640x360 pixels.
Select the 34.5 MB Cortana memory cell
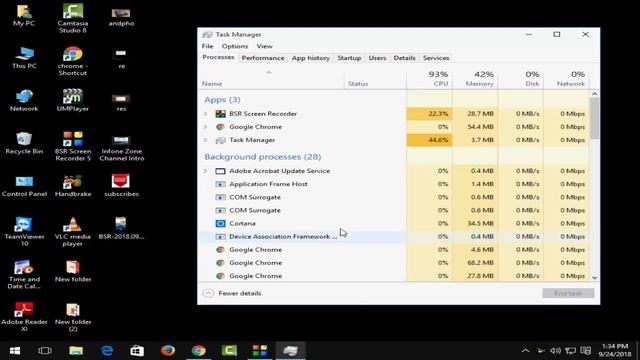click(x=475, y=223)
